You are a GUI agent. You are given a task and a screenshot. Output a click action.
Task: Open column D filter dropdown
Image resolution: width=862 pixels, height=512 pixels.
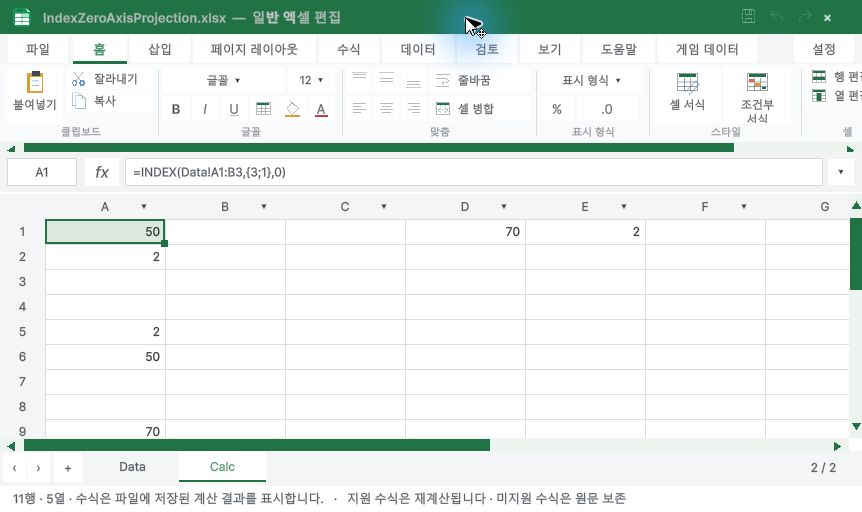coord(504,207)
